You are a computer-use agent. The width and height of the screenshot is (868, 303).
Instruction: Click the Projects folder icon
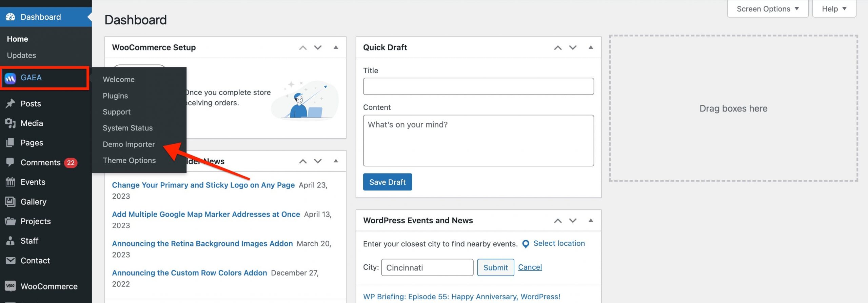click(11, 221)
